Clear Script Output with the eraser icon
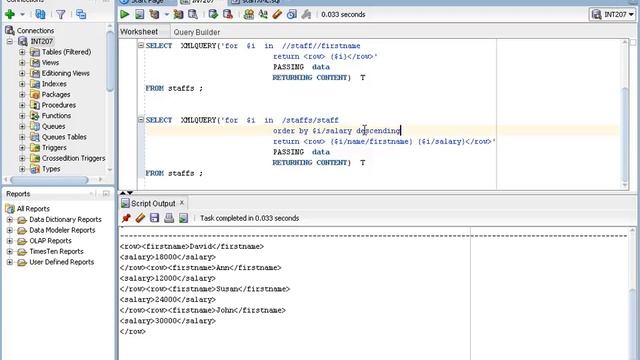Screen dimensions: 640x360 140,218
